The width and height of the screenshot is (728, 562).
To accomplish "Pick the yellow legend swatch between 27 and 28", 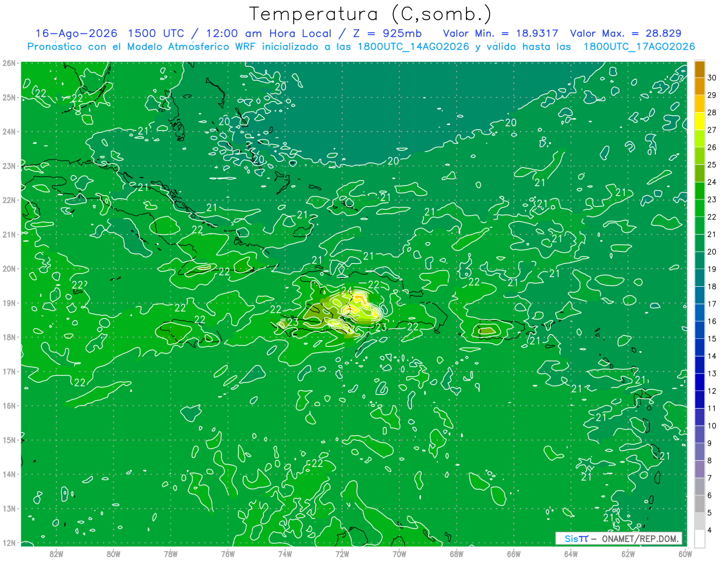I will point(699,121).
